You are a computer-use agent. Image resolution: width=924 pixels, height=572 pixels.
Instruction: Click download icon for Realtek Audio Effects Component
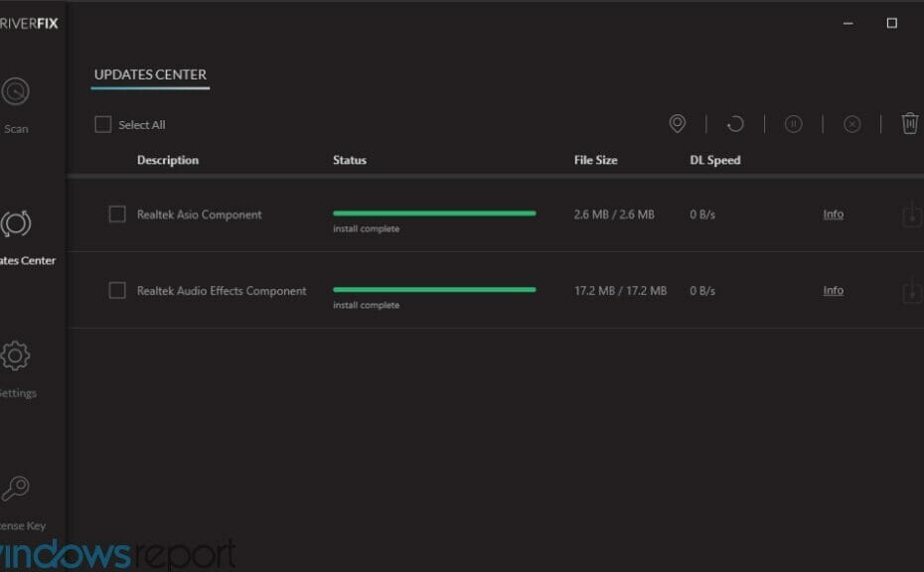(x=912, y=290)
